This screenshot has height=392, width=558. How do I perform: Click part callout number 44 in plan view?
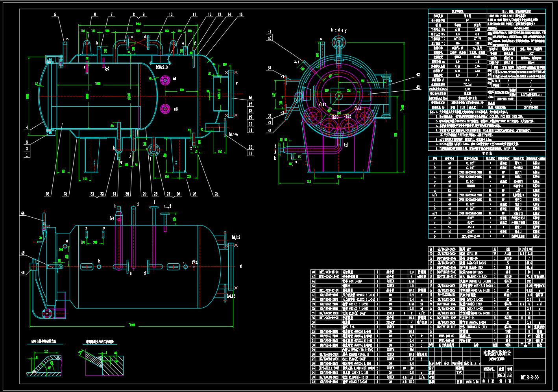coord(22,213)
